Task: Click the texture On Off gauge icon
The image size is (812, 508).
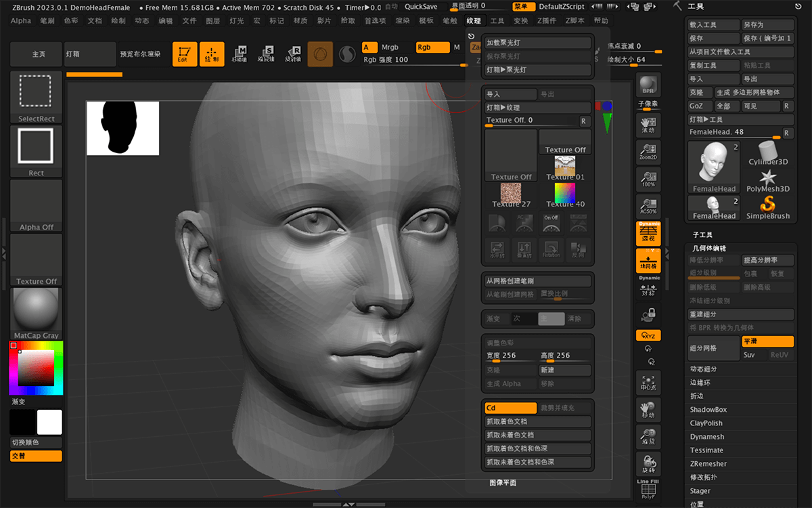Action: coord(551,223)
